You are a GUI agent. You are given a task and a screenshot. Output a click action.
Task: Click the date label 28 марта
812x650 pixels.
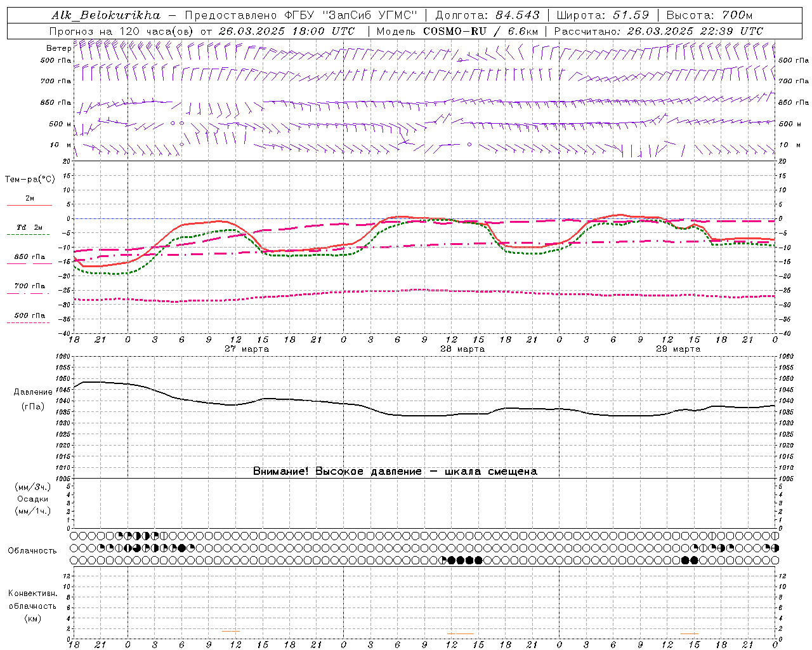pyautogui.click(x=462, y=349)
